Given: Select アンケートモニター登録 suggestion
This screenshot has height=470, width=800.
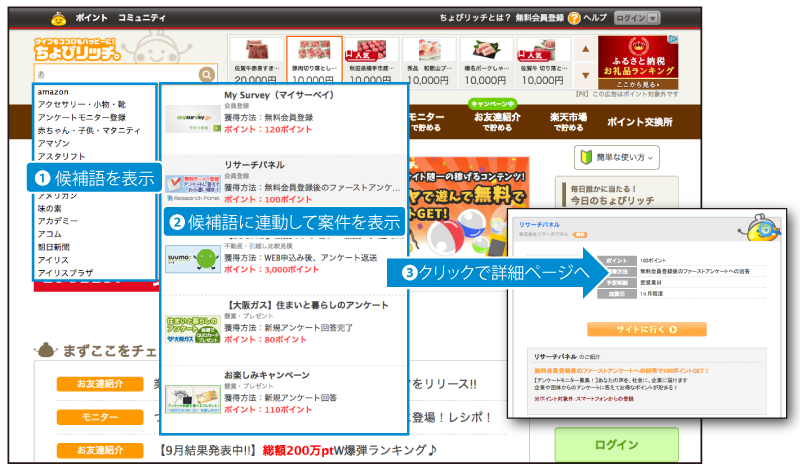Looking at the screenshot, I should [x=82, y=117].
